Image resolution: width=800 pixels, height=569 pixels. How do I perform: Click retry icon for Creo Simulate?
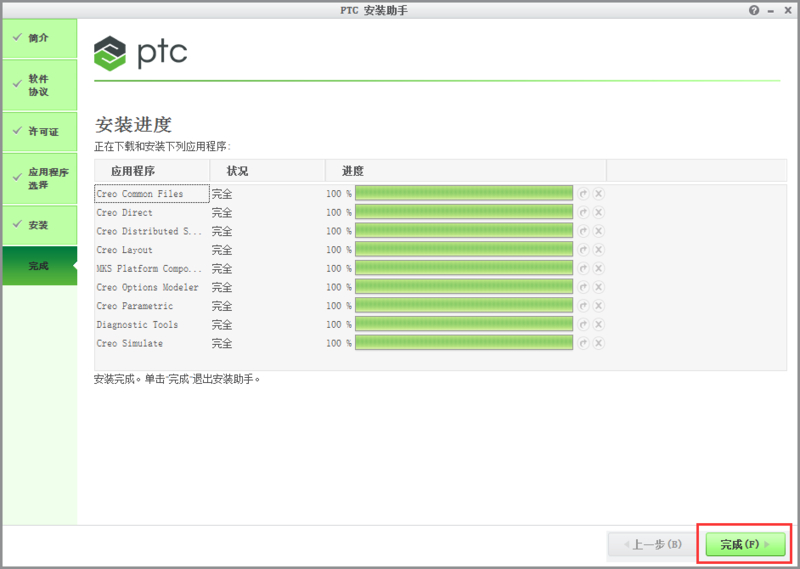tap(583, 343)
